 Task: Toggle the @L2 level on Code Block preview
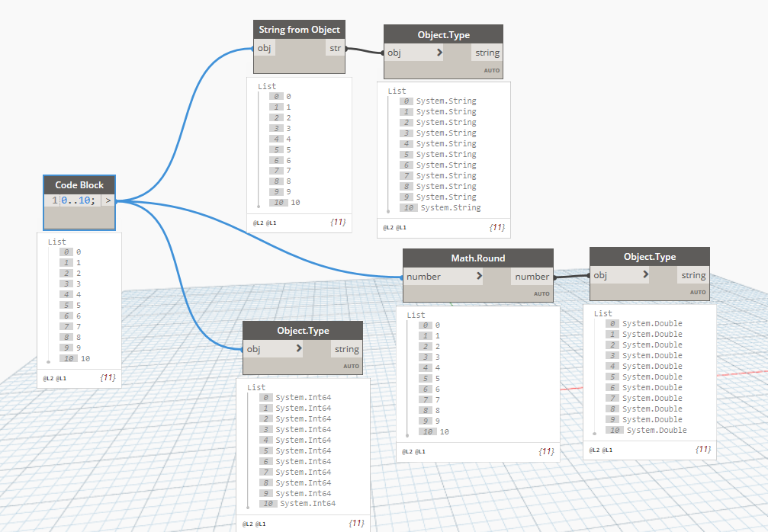pyautogui.click(x=47, y=377)
